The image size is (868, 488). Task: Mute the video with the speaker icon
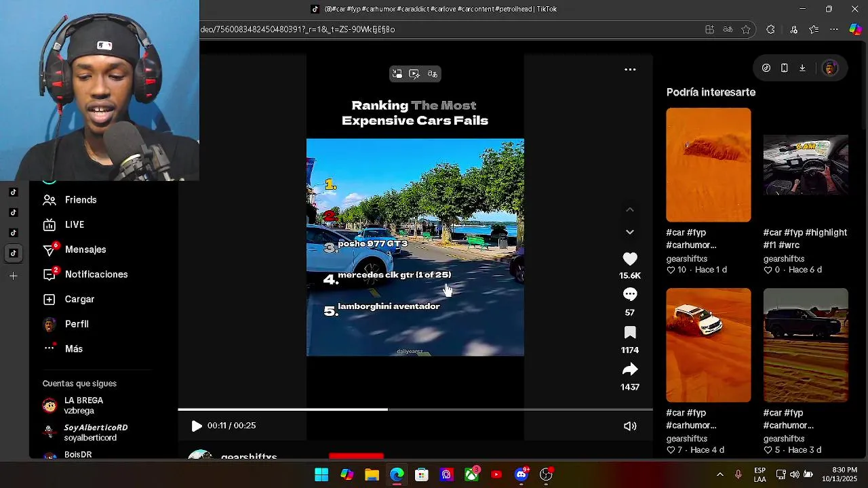click(x=630, y=426)
